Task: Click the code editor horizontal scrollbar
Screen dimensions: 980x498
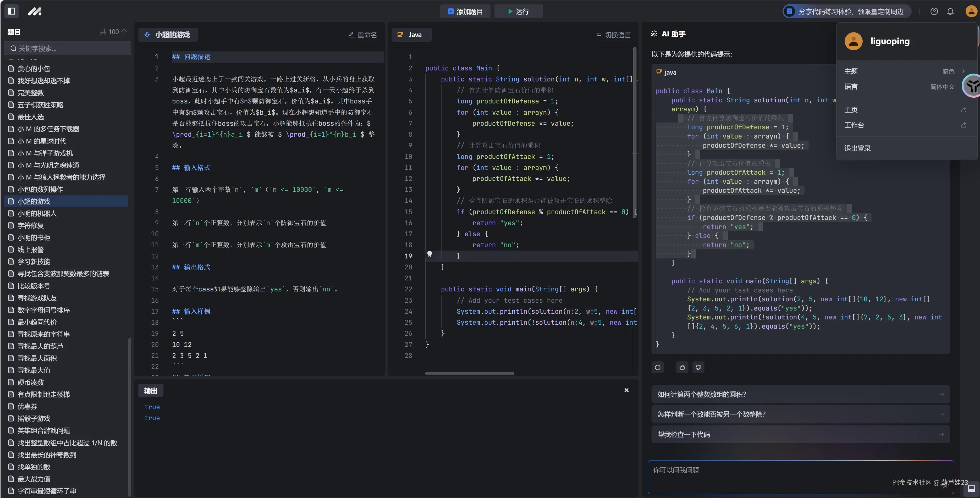Action: coord(470,373)
